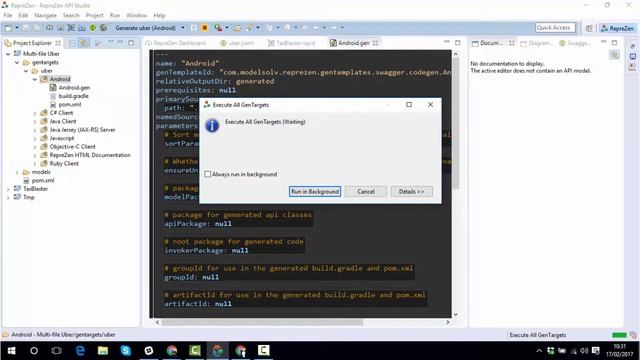
Task: Open the File menu
Action: pyautogui.click(x=8, y=15)
